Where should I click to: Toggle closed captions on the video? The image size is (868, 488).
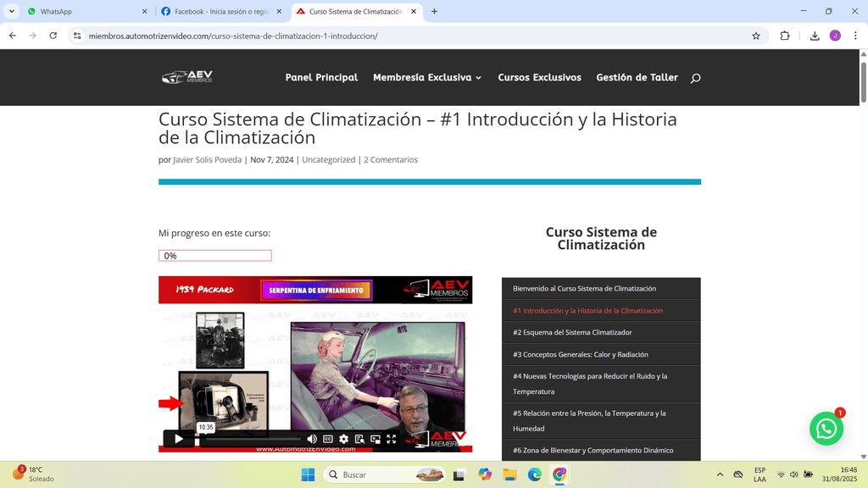pos(328,439)
